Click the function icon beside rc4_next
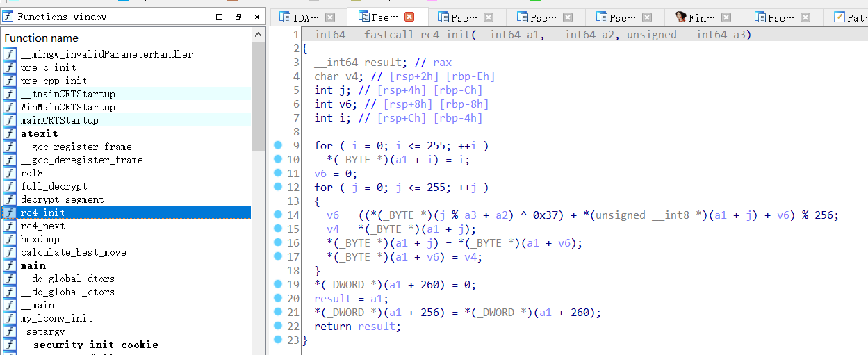The image size is (868, 355). [x=10, y=226]
